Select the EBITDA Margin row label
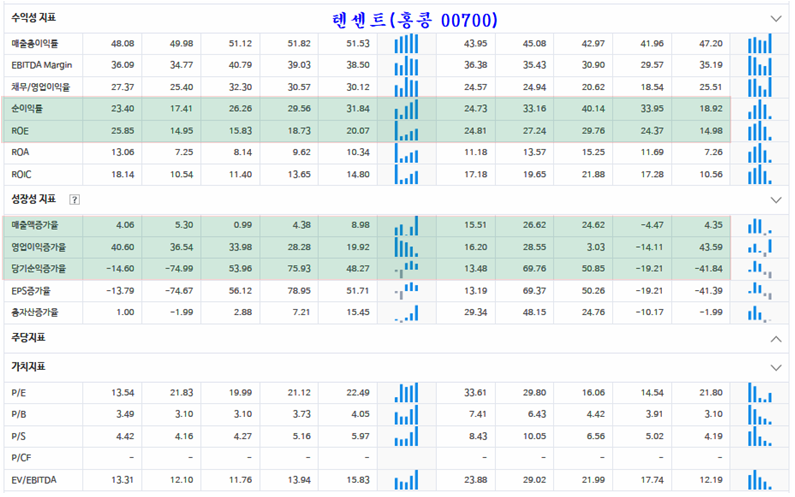The image size is (795, 497). [42, 66]
